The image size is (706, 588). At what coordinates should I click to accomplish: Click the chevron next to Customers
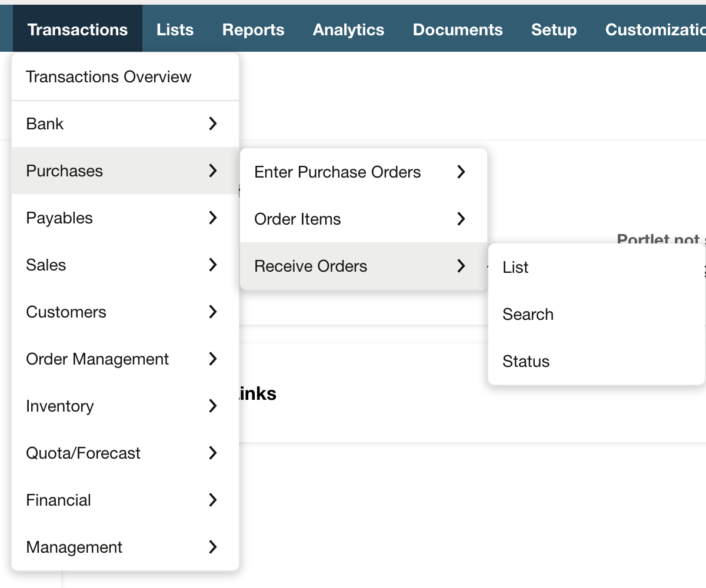[213, 312]
